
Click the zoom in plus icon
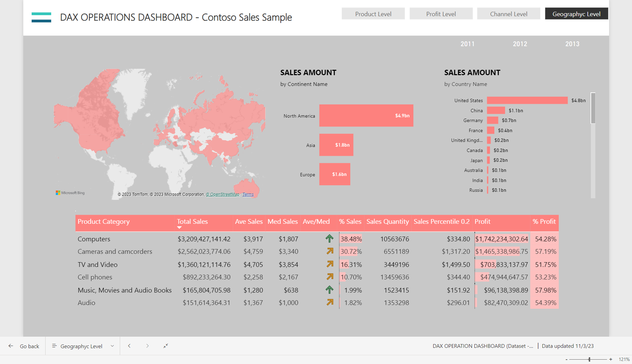point(611,359)
